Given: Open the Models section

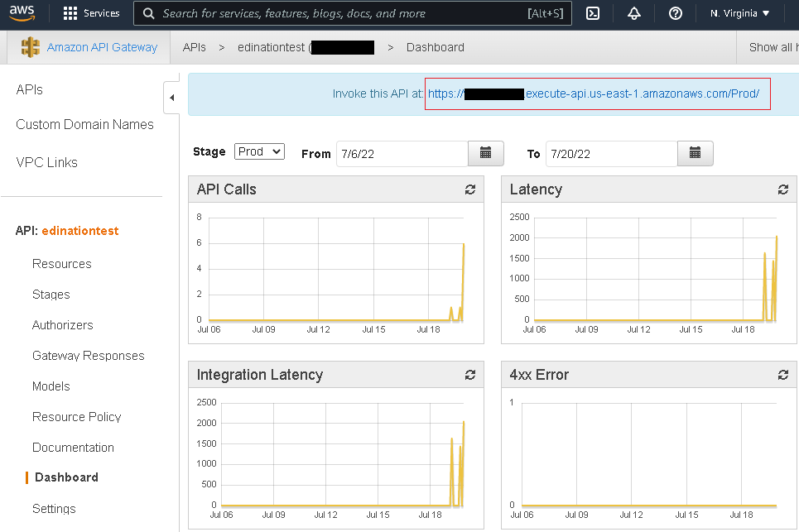Looking at the screenshot, I should pyautogui.click(x=51, y=386).
